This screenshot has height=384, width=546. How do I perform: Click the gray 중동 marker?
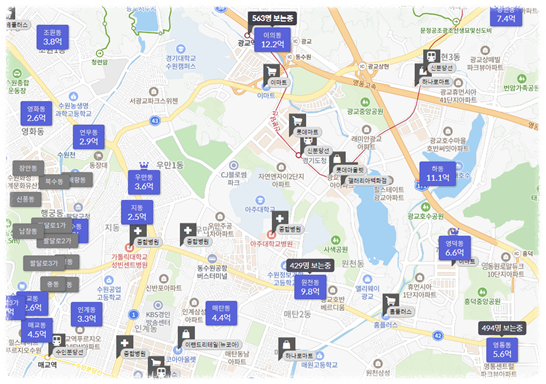click(x=53, y=284)
